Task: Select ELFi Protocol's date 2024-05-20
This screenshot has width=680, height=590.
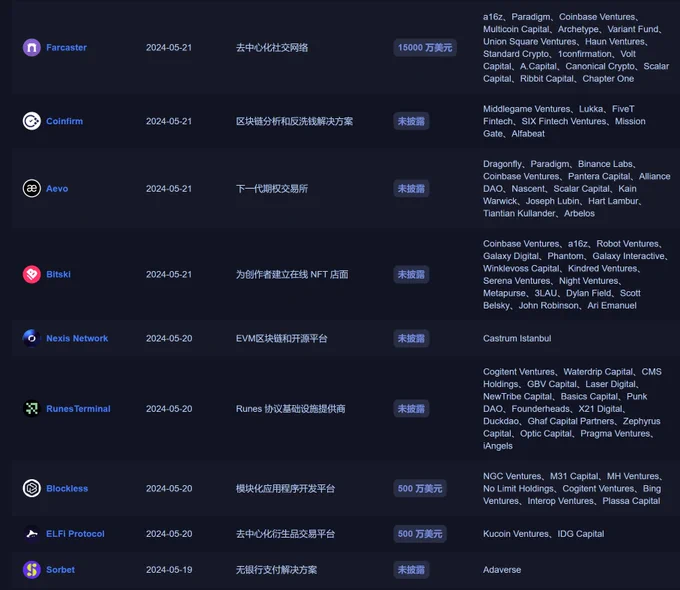Action: pyautogui.click(x=169, y=534)
